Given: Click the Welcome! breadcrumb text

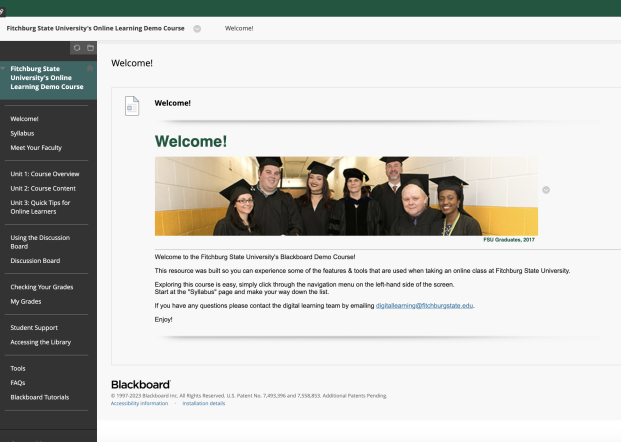Looking at the screenshot, I should (239, 29).
